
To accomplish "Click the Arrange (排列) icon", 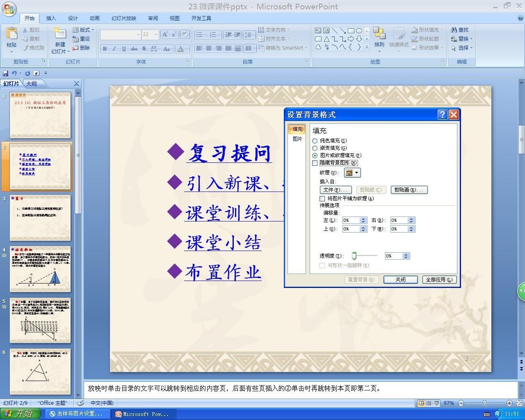I will [x=379, y=34].
